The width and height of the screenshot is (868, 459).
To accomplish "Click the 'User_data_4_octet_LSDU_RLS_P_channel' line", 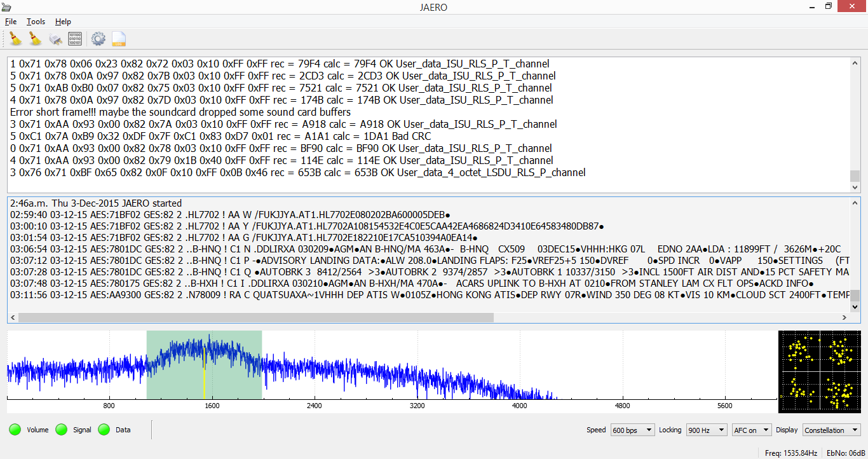I will point(298,172).
